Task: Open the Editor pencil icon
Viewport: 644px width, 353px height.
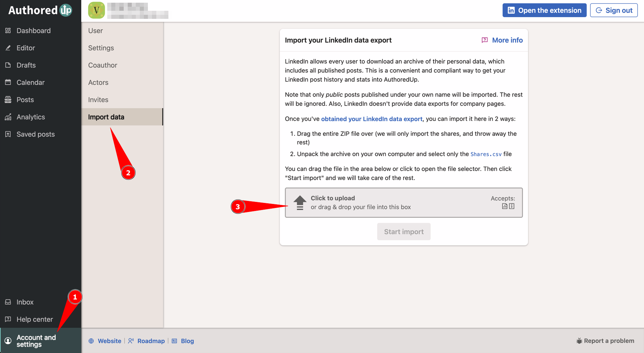Action: click(8, 48)
